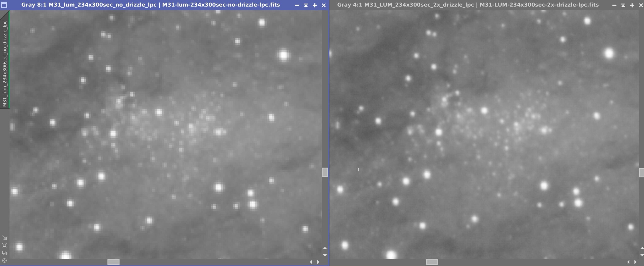
Task: Shade the no_drizzle image window
Action: pyautogui.click(x=306, y=5)
